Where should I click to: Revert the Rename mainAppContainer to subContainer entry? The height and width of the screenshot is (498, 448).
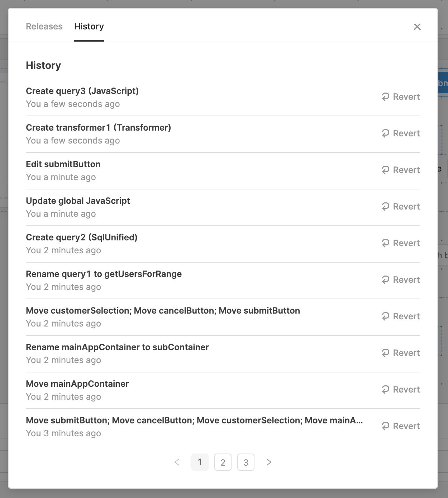401,353
